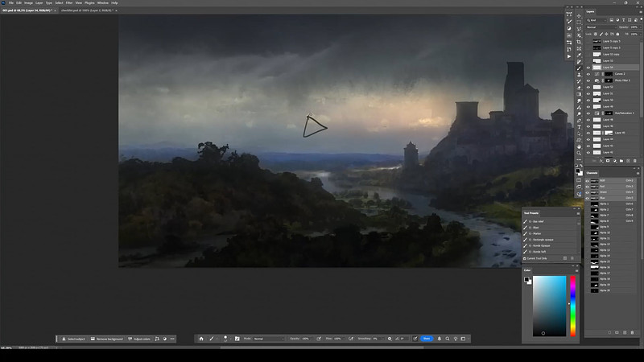Toggle visibility of Layer 52
This screenshot has width=644, height=362.
588,87
